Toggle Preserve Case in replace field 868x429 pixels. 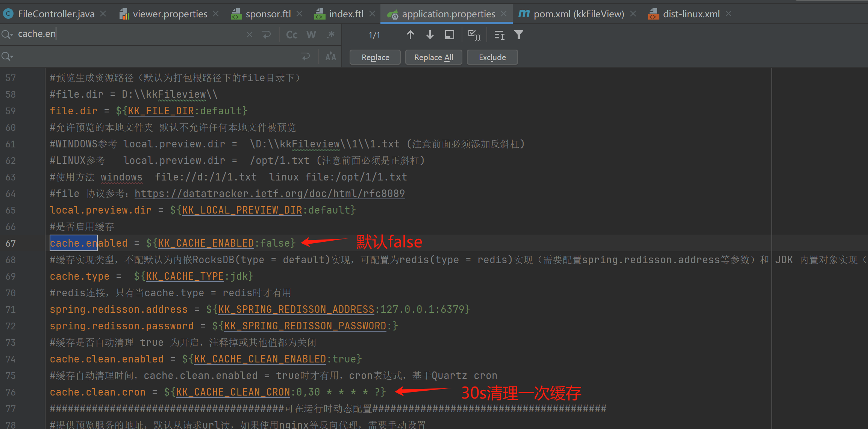tap(331, 57)
